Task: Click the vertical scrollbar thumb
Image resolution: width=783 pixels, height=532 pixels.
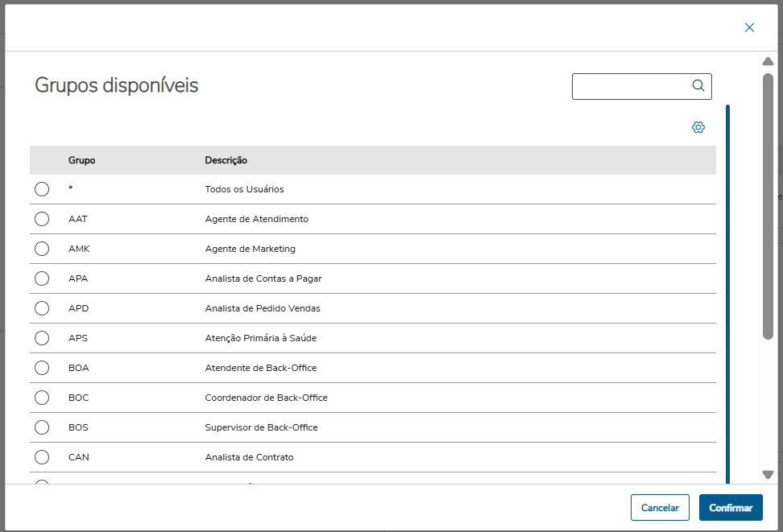Action: tap(768, 205)
